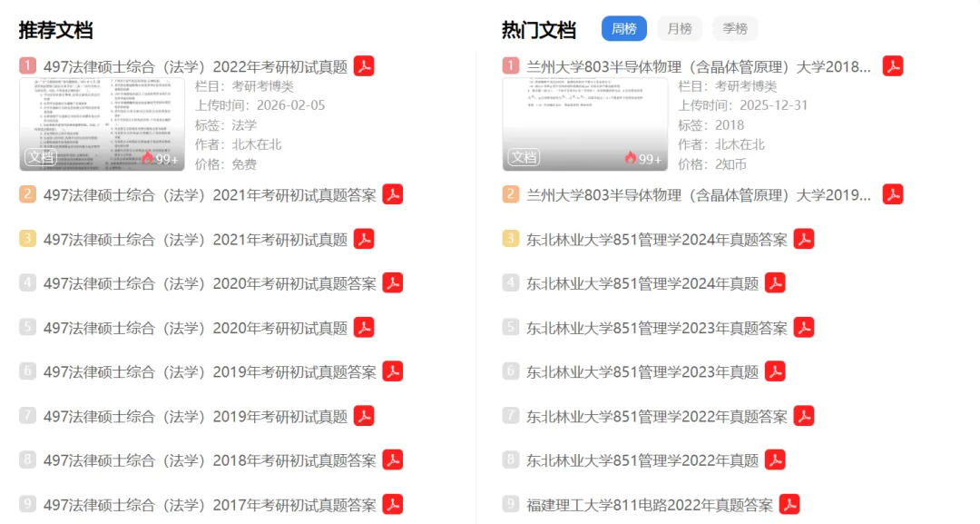
Task: Open 497法律硕士综合2018年考研初试真题答案 link
Action: pos(210,460)
